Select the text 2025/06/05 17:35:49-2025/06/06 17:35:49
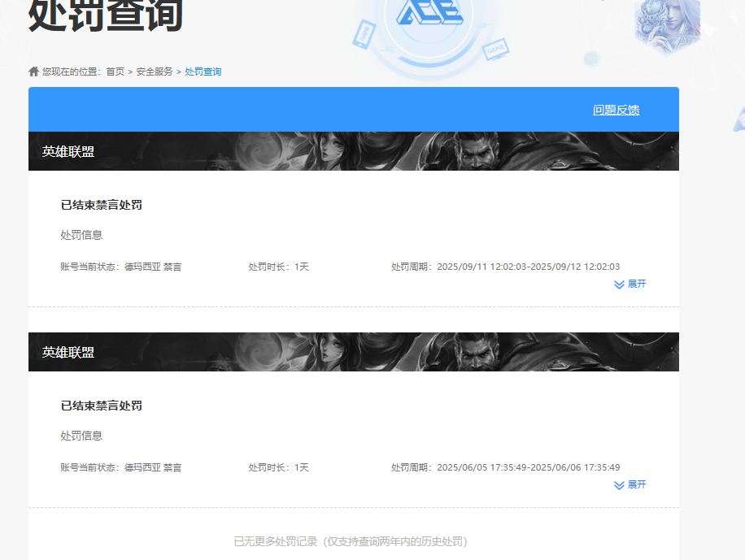The height and width of the screenshot is (560, 745). coord(529,467)
